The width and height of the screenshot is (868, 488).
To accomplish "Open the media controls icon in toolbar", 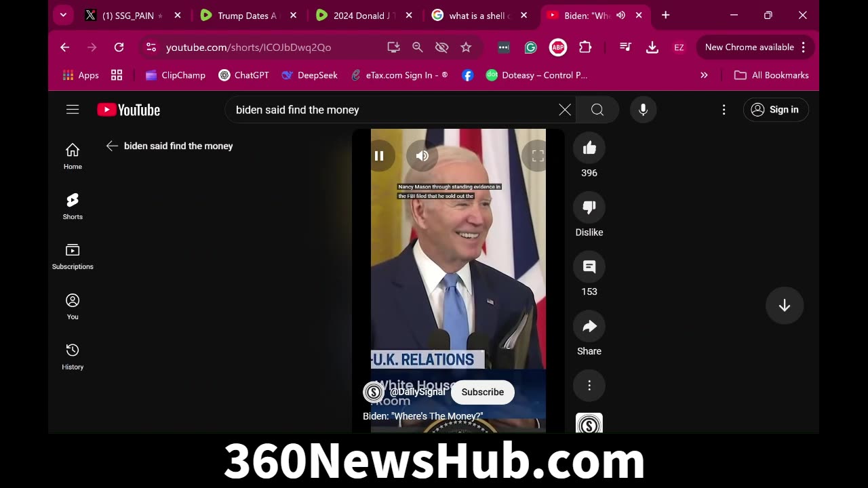I will [x=625, y=47].
